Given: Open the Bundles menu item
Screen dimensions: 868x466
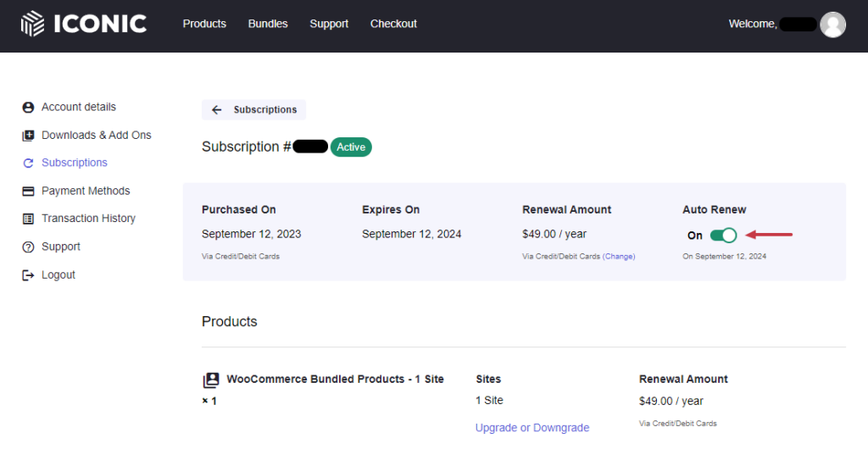Looking at the screenshot, I should [268, 24].
